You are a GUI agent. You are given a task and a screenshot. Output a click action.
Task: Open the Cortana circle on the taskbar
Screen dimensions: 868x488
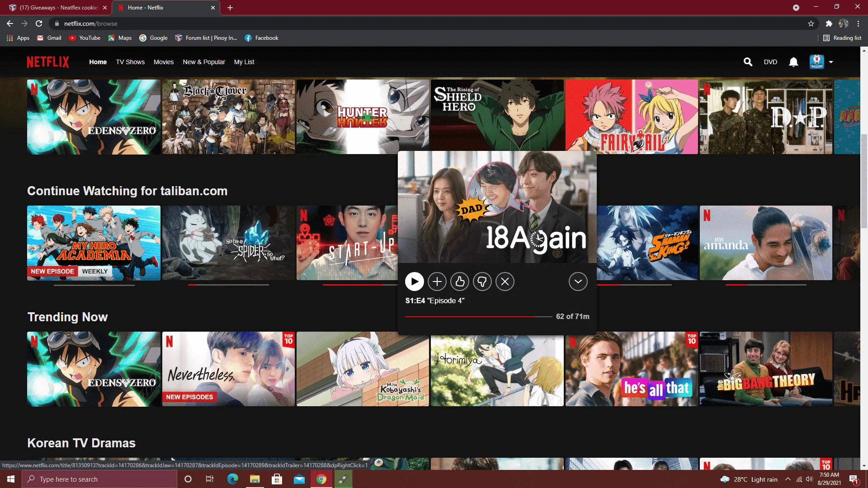[188, 479]
